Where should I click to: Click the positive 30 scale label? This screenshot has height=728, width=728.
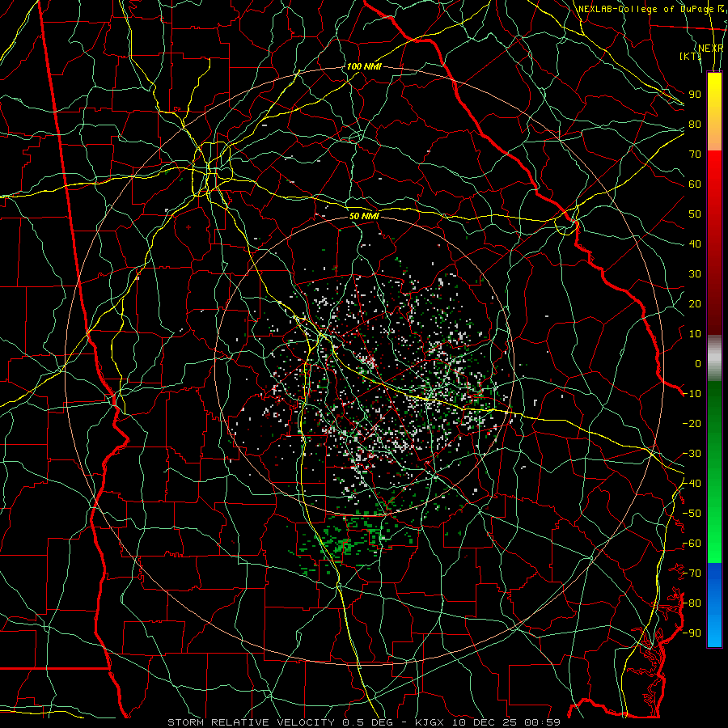click(695, 274)
